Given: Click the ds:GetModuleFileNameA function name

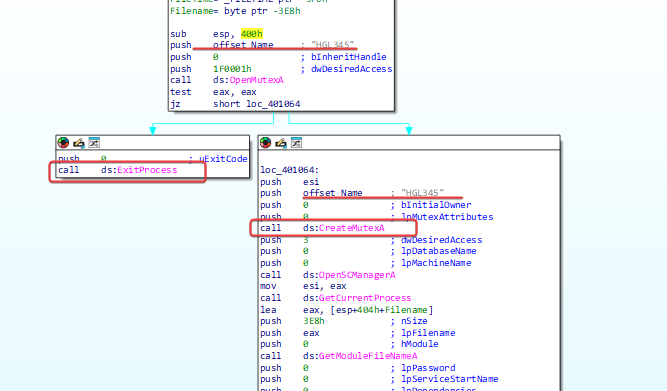Looking at the screenshot, I should 360,356.
